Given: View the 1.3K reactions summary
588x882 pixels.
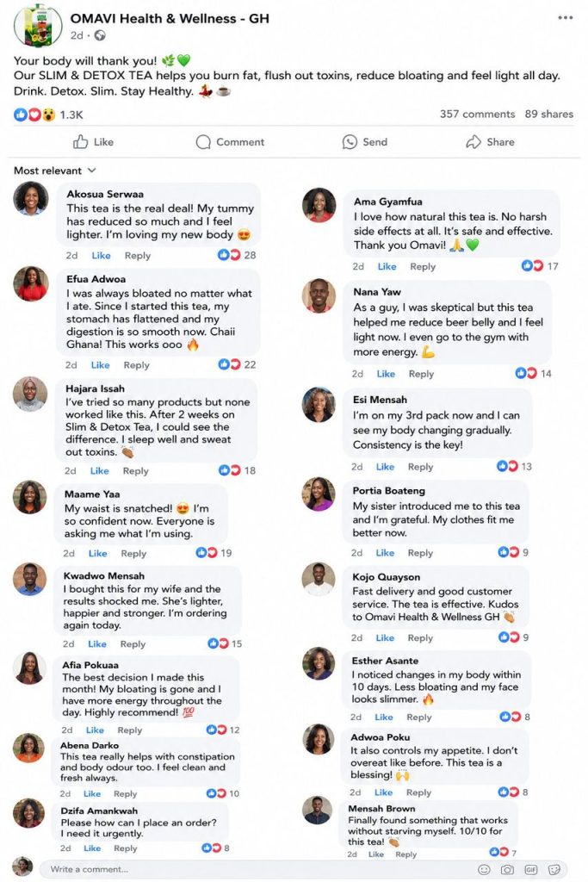Looking at the screenshot, I should (48, 115).
